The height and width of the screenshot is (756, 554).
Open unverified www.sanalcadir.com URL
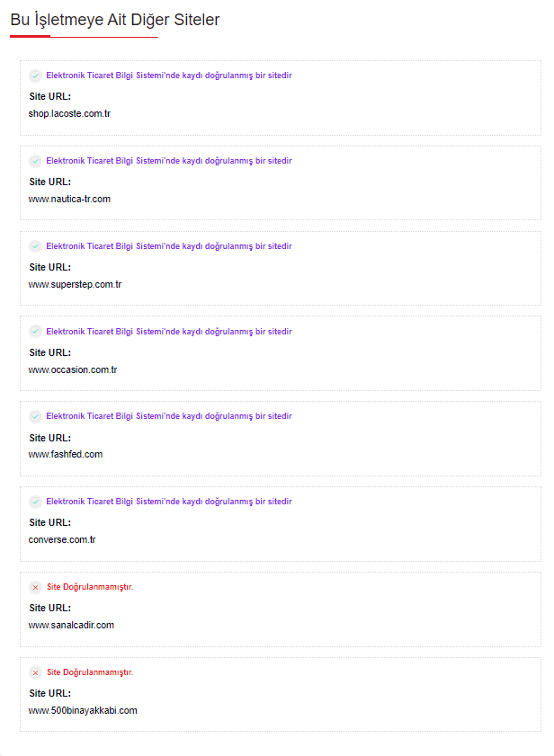[x=71, y=625]
